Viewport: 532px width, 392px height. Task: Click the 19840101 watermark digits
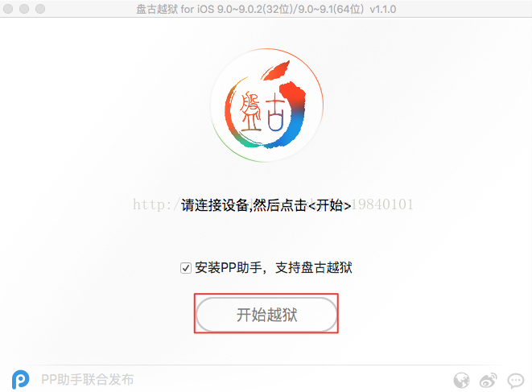[x=383, y=204]
